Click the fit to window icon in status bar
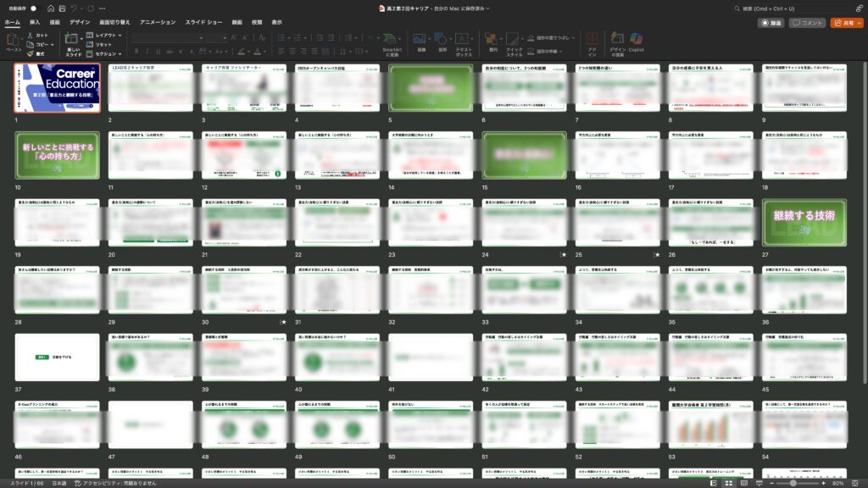This screenshot has height=488, width=868. click(855, 483)
